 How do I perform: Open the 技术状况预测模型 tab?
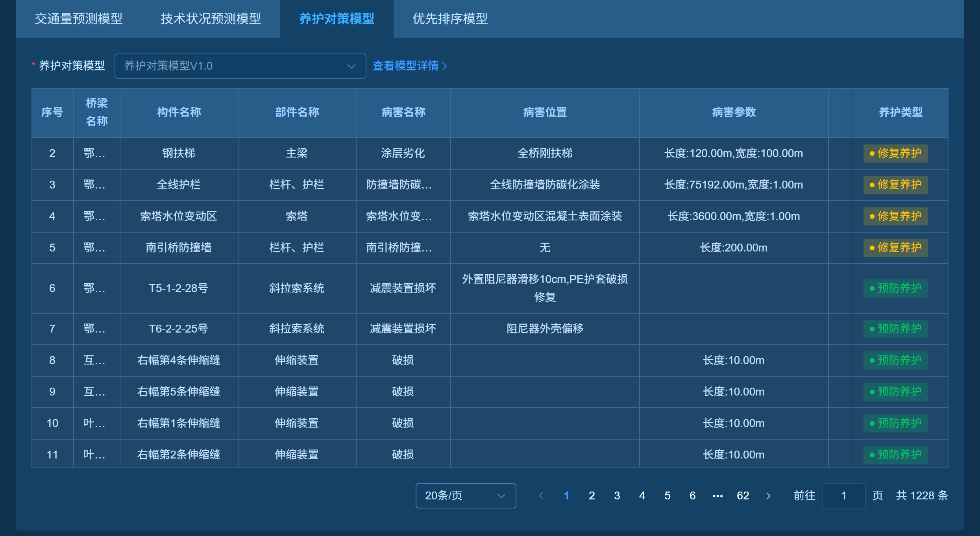coord(211,18)
